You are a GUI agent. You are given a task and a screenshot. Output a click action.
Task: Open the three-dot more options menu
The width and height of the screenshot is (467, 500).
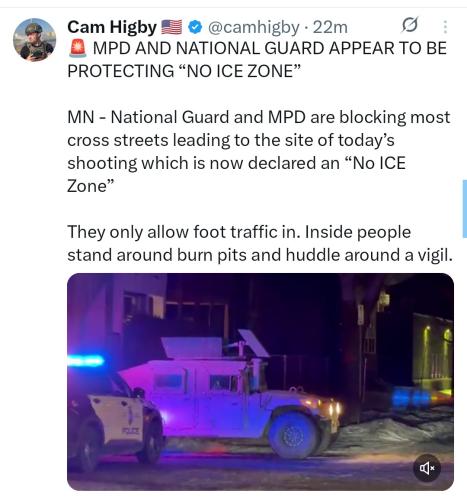(445, 27)
